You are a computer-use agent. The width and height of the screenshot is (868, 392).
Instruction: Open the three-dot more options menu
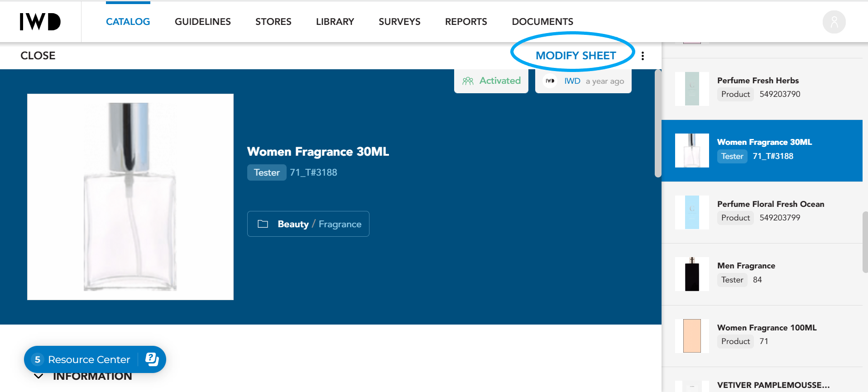[643, 56]
